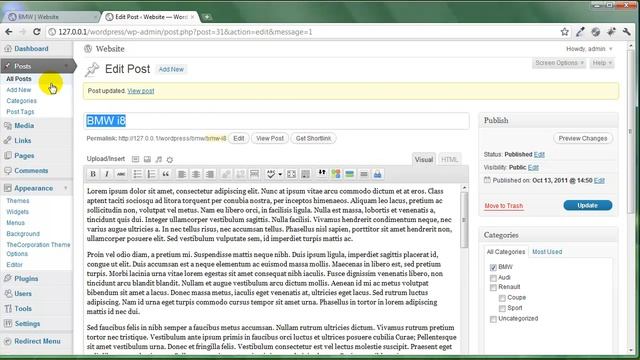
Task: Click the browser address bar
Action: click(302, 32)
